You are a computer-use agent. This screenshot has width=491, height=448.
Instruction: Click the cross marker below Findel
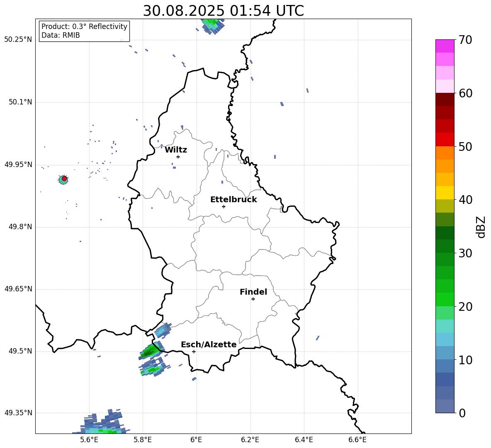pos(253,299)
